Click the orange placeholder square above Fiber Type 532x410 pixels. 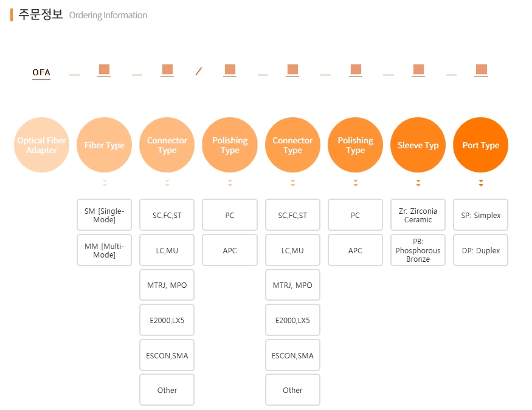pyautogui.click(x=104, y=69)
